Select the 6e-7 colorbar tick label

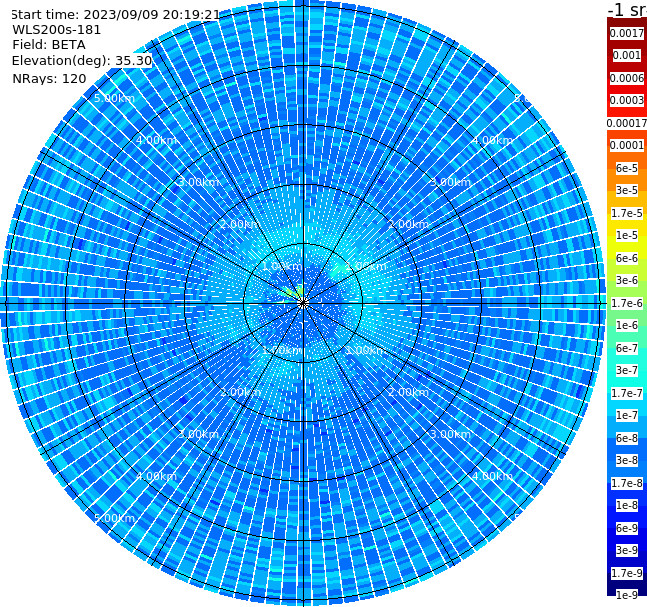(627, 348)
